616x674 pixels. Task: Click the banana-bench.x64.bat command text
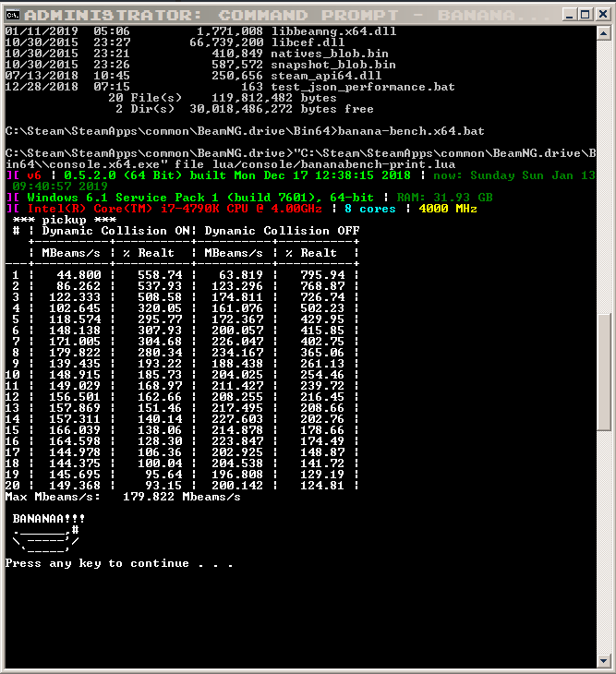[411, 131]
